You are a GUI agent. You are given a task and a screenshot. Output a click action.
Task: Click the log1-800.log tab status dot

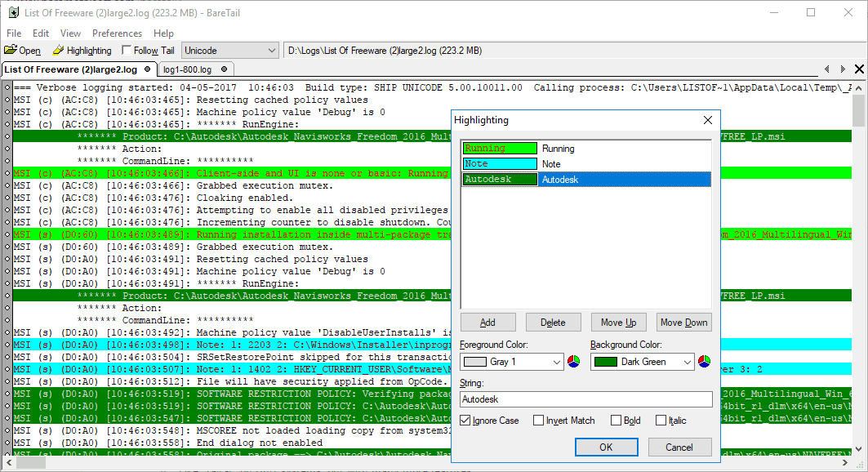(x=225, y=69)
